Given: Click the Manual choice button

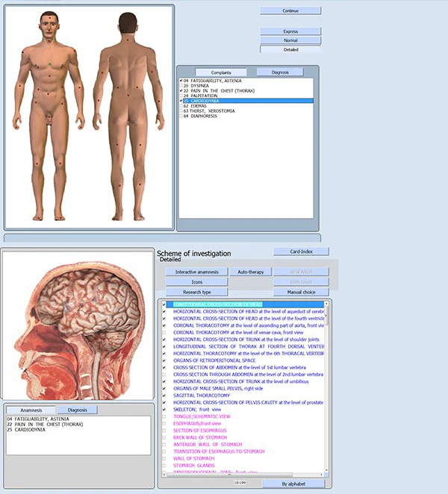Looking at the screenshot, I should (x=301, y=292).
